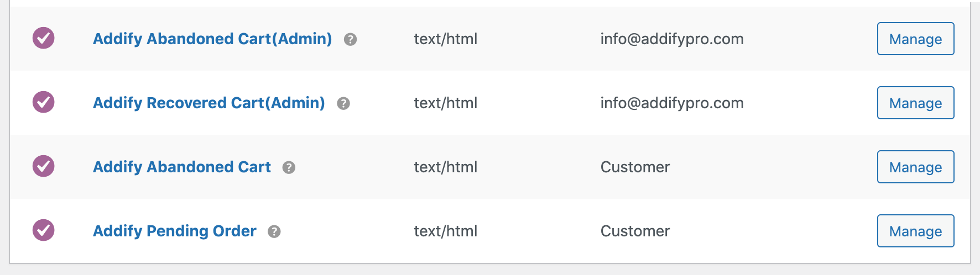Click the Customer recipient in the Addify Pending Order row
The height and width of the screenshot is (275, 980).
pos(635,231)
